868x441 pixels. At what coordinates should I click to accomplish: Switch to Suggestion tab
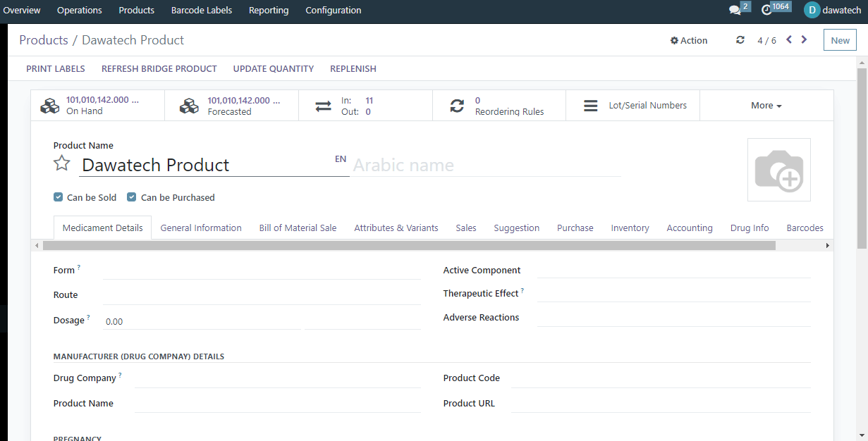click(517, 228)
